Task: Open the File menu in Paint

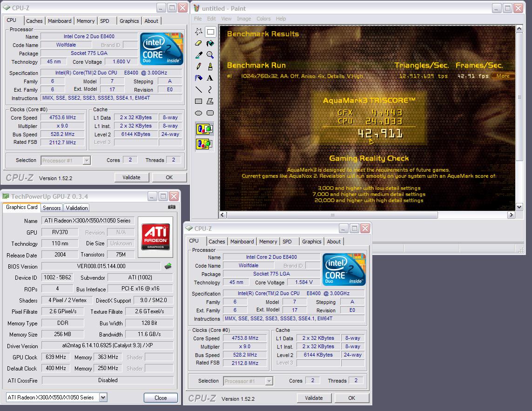Action: (x=198, y=19)
